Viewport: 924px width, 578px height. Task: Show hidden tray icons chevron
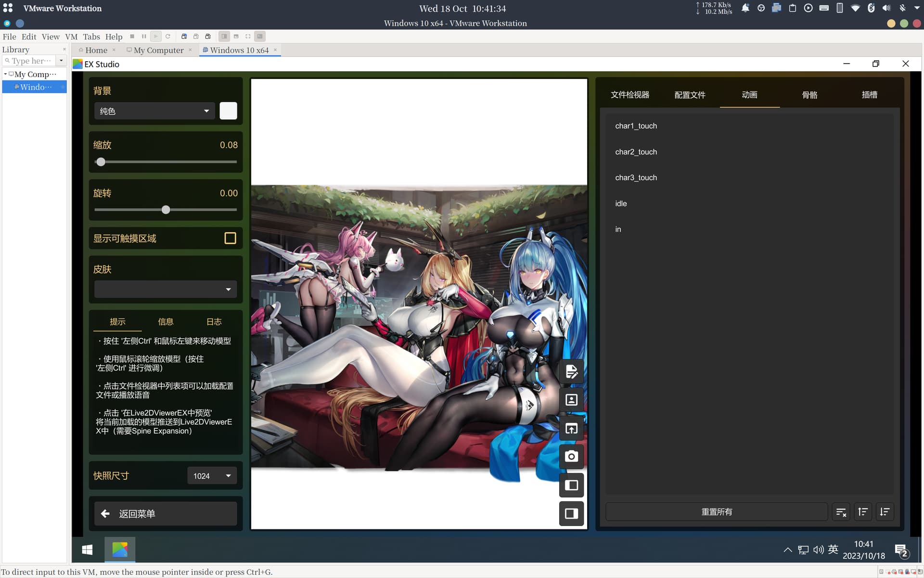pyautogui.click(x=787, y=550)
